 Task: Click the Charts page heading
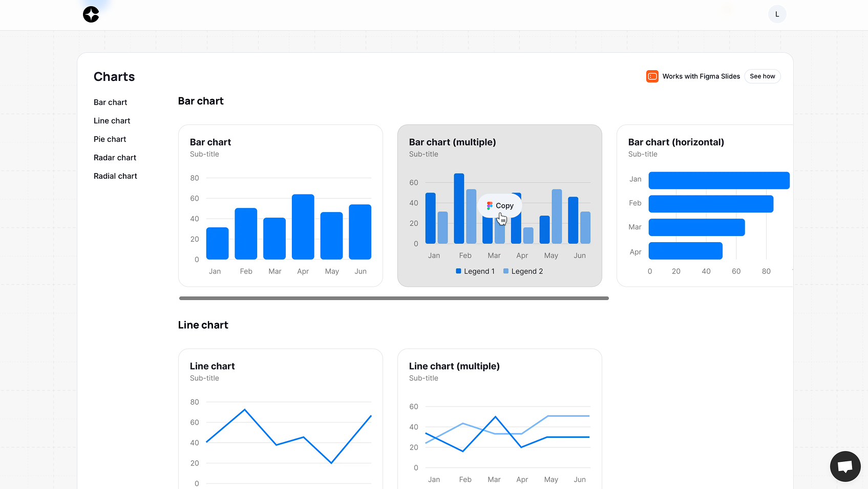tap(114, 77)
